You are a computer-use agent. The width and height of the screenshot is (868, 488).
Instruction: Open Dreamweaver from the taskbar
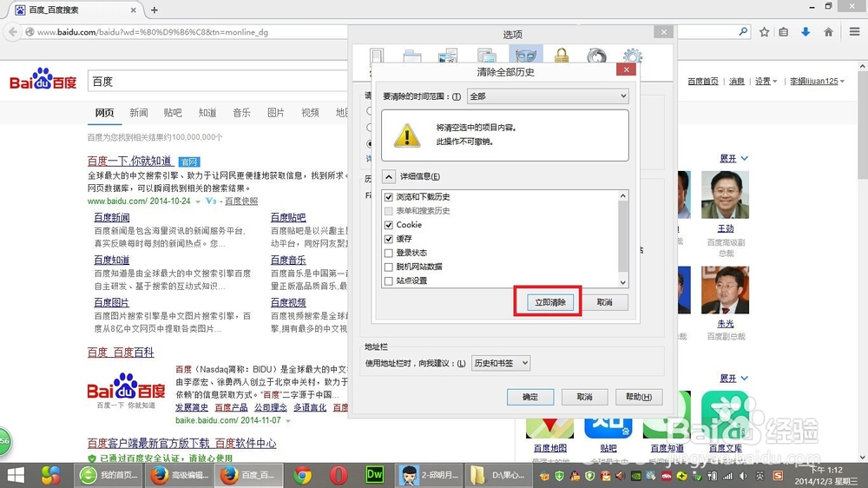[x=375, y=475]
